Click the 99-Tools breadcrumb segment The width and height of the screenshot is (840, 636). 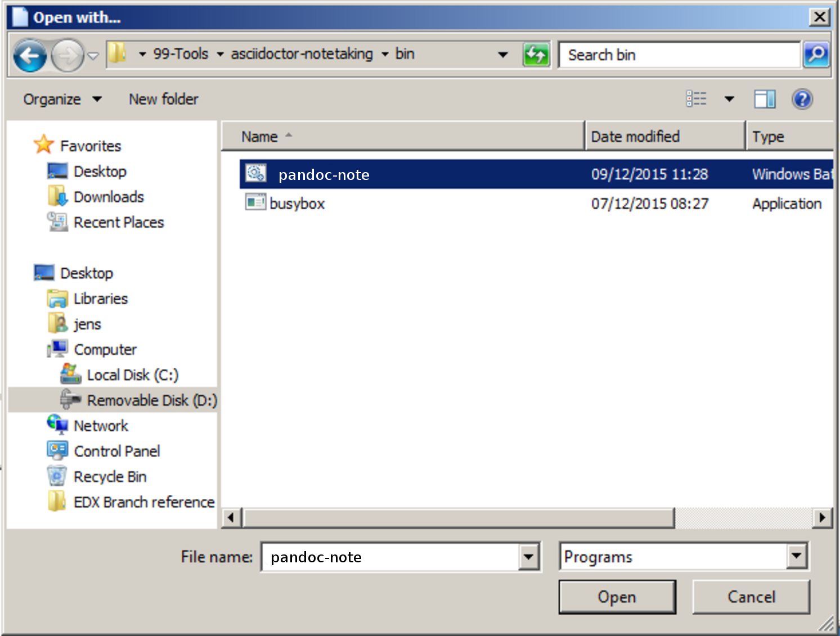pyautogui.click(x=180, y=54)
